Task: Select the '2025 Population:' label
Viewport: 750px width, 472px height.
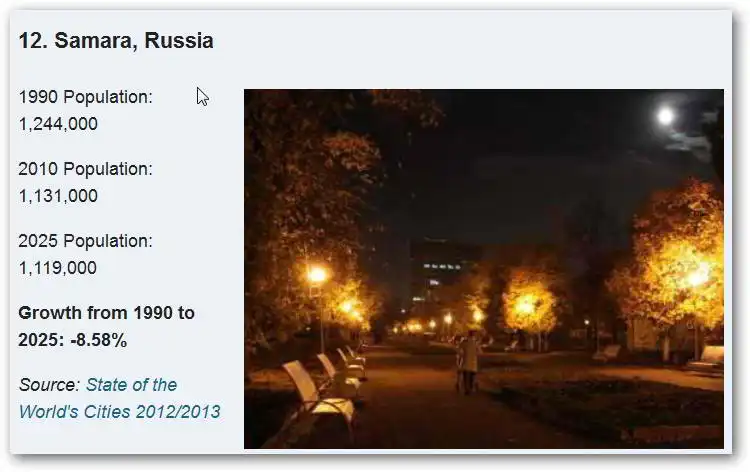Action: 85,241
